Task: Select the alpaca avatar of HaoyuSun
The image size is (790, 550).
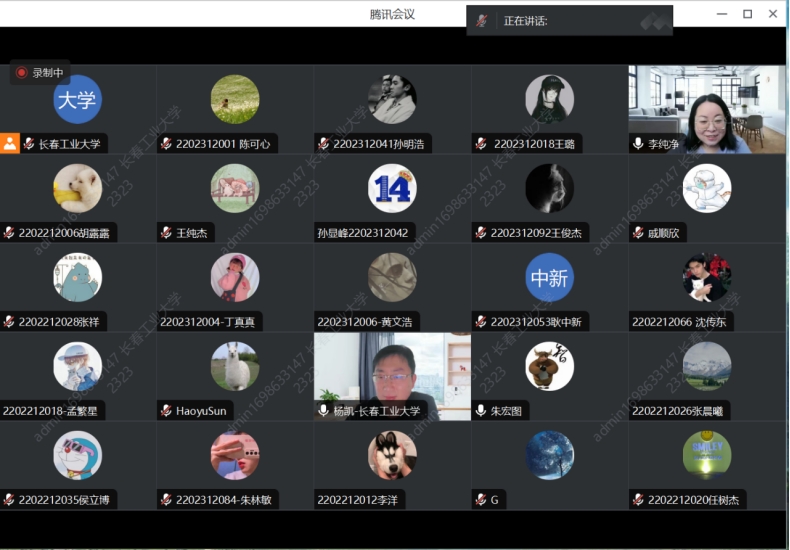Action: point(235,366)
